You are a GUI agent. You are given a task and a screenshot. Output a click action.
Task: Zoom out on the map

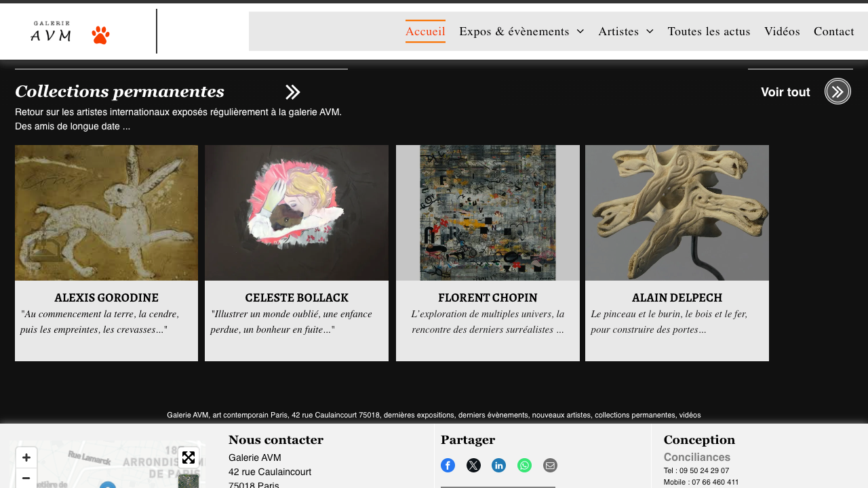(x=26, y=478)
